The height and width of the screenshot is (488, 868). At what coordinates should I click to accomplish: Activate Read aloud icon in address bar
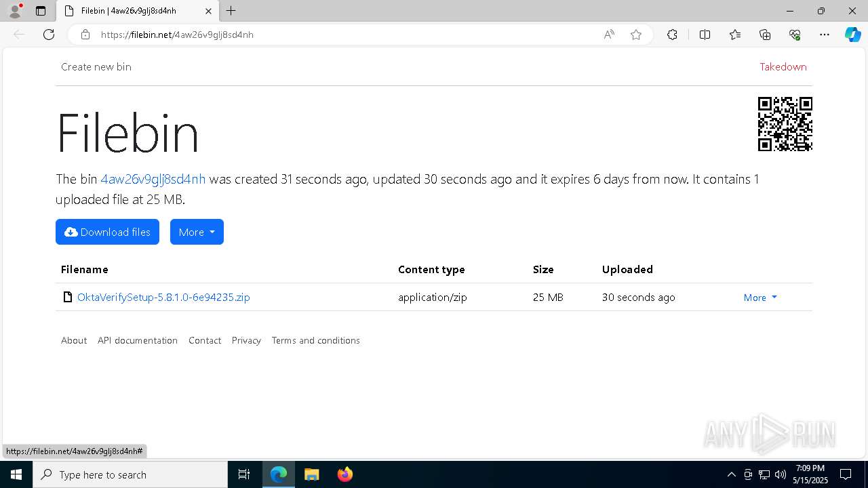click(x=609, y=35)
